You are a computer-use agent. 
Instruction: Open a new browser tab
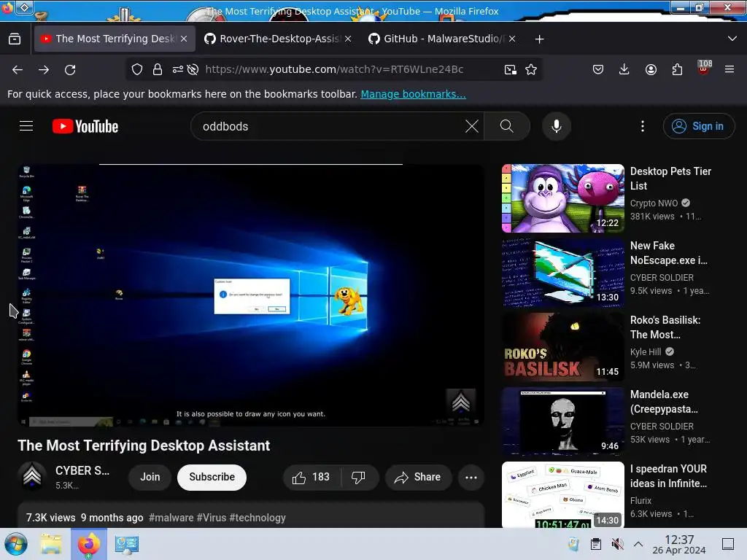(x=539, y=39)
